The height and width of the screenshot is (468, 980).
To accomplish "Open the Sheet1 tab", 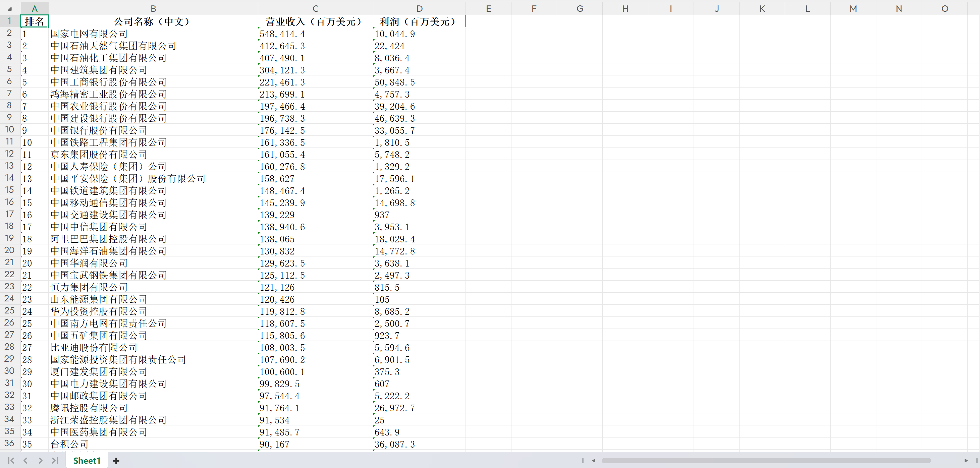I will pyautogui.click(x=87, y=461).
